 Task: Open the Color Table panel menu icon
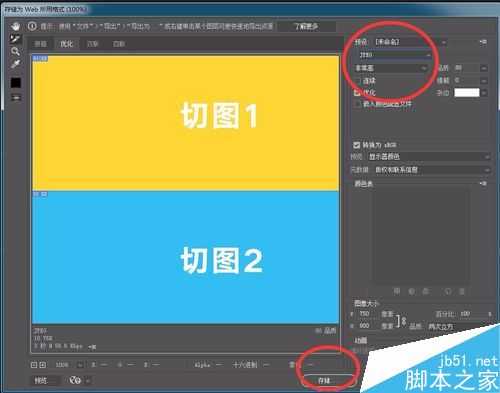coord(483,184)
